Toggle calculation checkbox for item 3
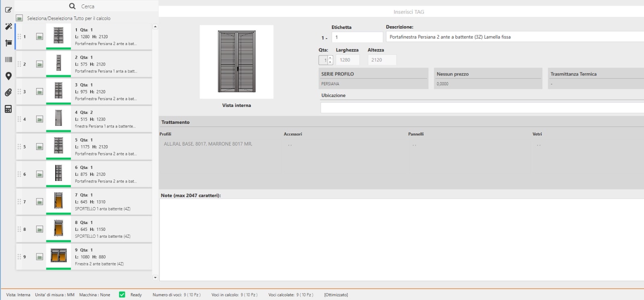 tap(39, 92)
